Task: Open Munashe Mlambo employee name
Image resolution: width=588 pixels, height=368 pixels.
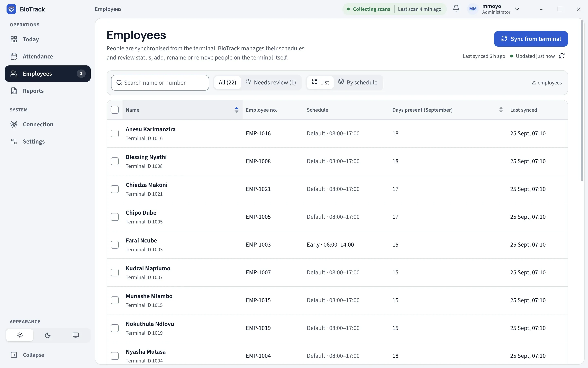Action: [x=149, y=296]
